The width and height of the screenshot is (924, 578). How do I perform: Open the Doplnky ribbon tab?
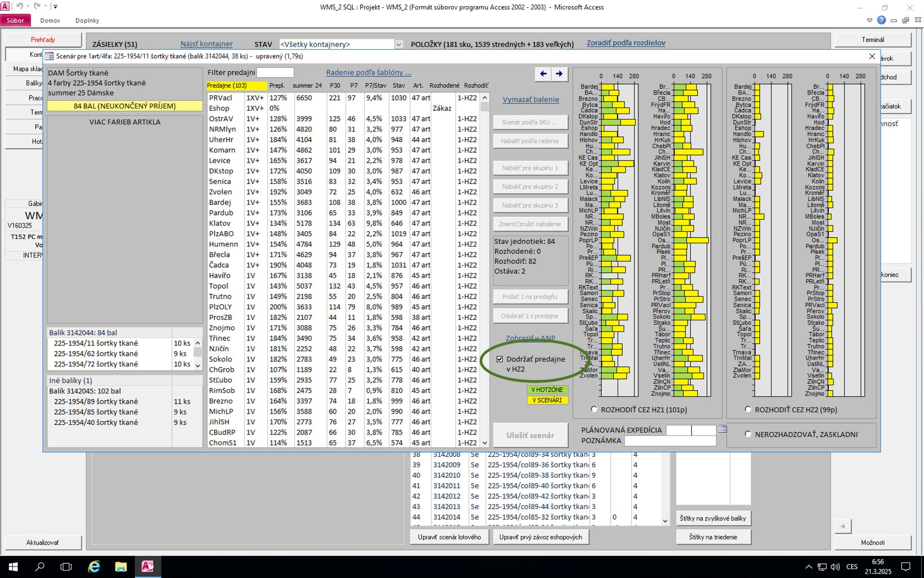pyautogui.click(x=87, y=20)
